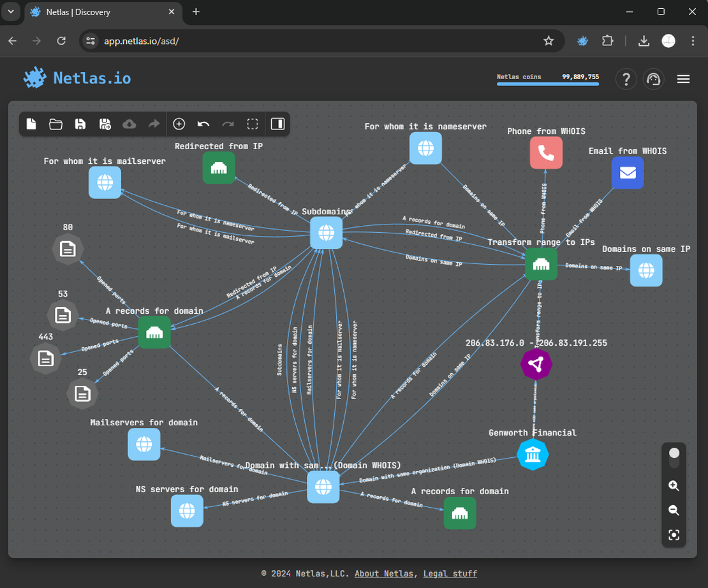Open the Legal stuff link

[x=450, y=573]
